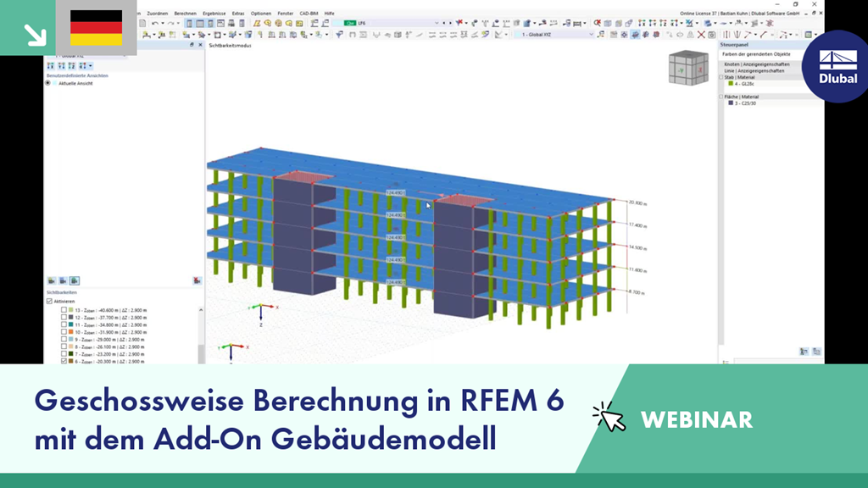
Task: Go to next load case arrow
Action: pyautogui.click(x=450, y=23)
